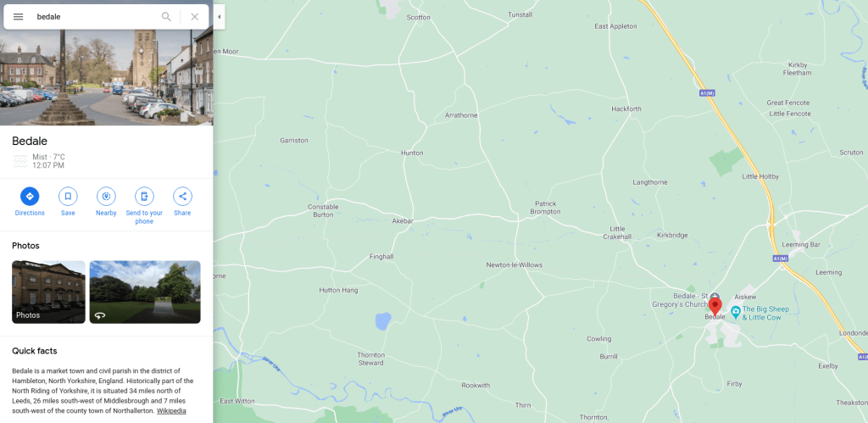Click the A1(M) road shield near Leeming Bar
This screenshot has height=423, width=868.
pyautogui.click(x=780, y=259)
